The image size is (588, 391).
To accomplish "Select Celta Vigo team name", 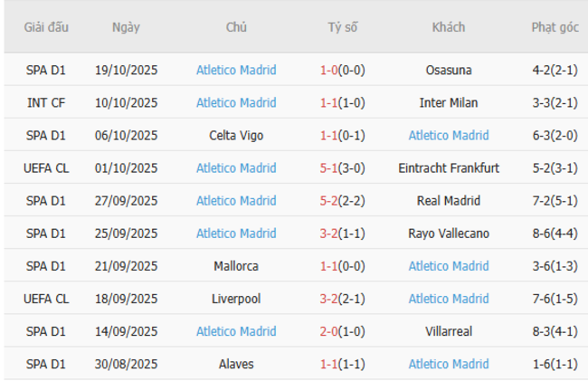I will click(236, 135).
